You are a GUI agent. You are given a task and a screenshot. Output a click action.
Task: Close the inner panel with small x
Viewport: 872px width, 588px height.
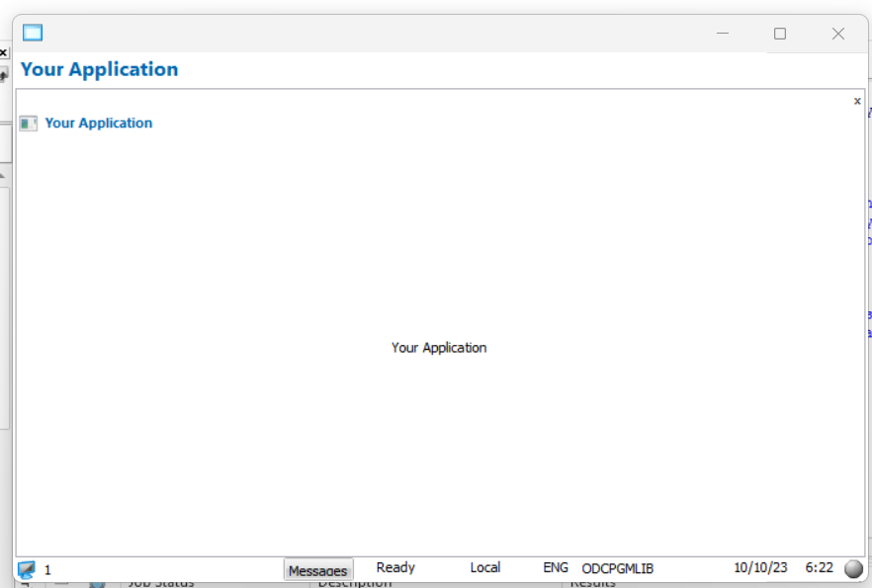tap(857, 101)
